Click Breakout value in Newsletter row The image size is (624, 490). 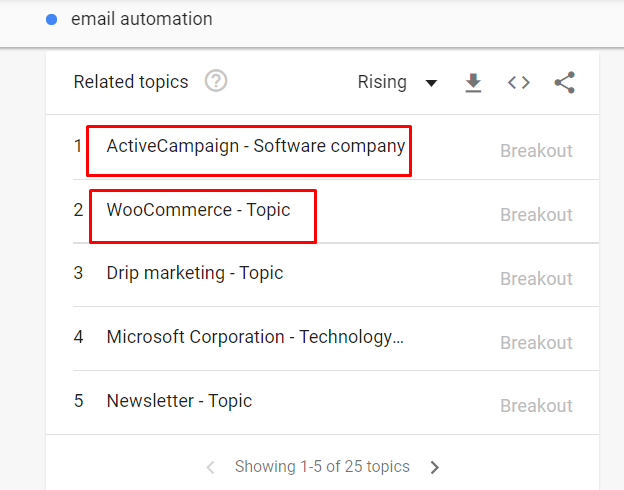click(x=536, y=406)
